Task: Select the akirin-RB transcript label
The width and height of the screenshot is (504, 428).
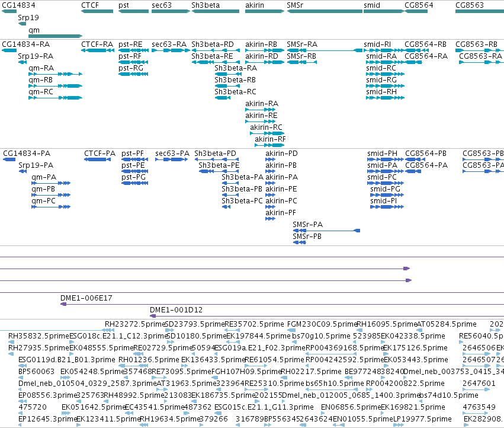Action: point(261,44)
